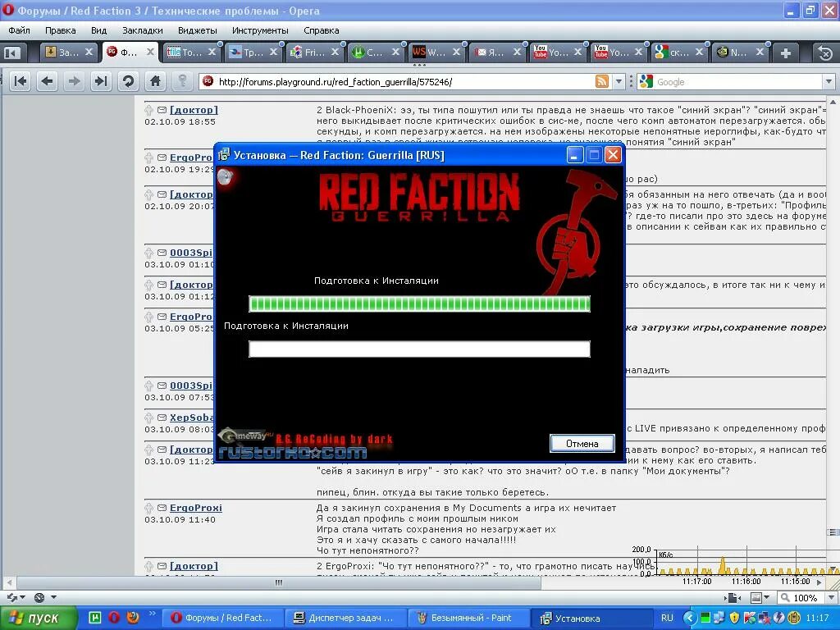Click the green quick launch icon
This screenshot has width=840, height=630.
[95, 618]
